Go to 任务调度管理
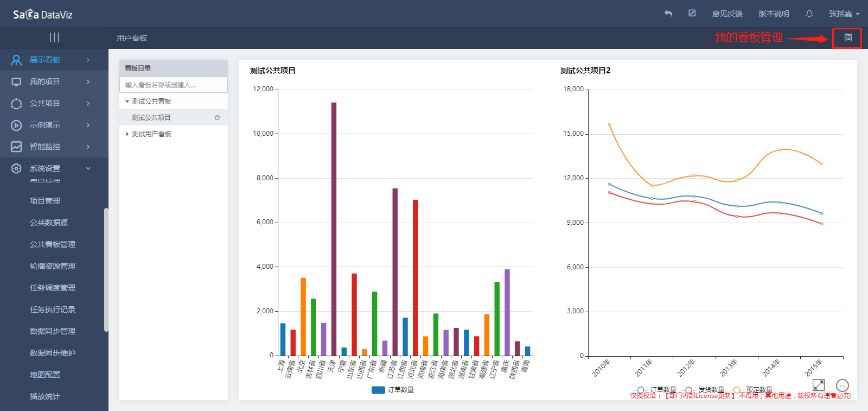868x411 pixels. coord(53,288)
